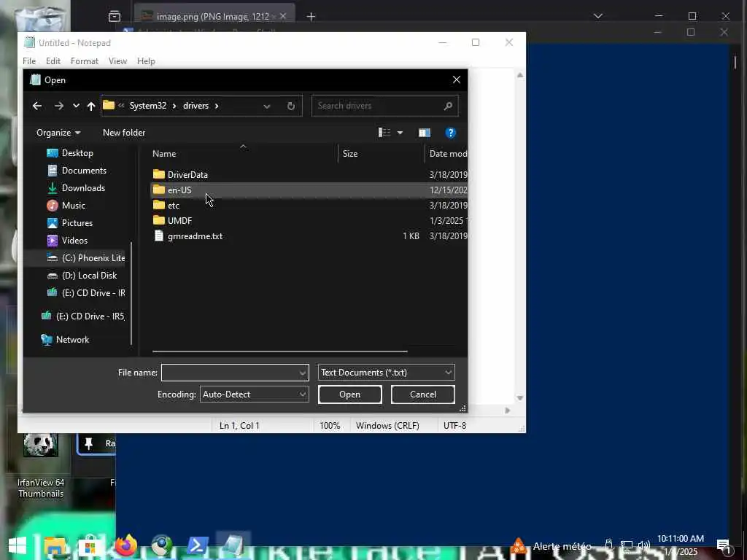Select Documents in navigation pane
This screenshot has width=747, height=560.
(x=84, y=171)
